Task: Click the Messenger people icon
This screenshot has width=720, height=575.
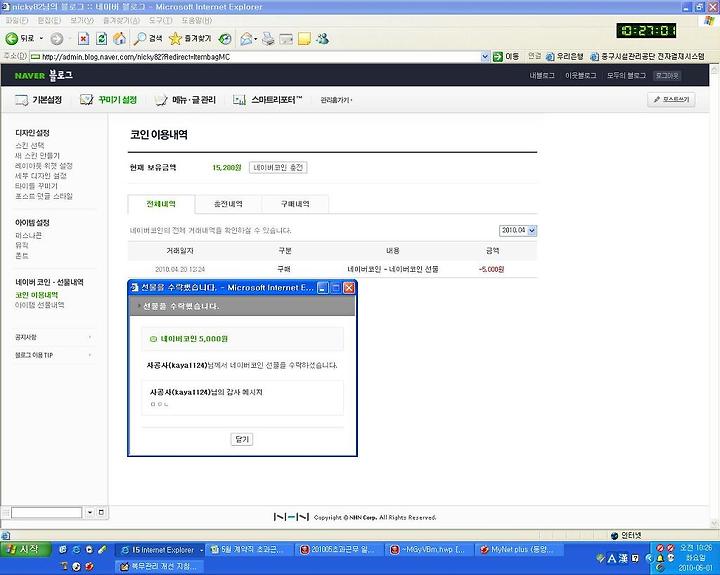Action: point(322,39)
